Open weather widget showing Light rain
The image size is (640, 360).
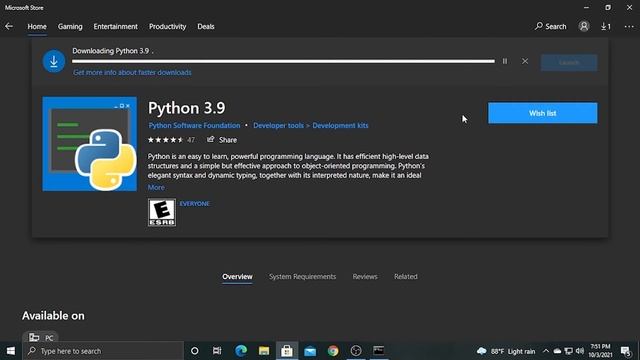506,351
